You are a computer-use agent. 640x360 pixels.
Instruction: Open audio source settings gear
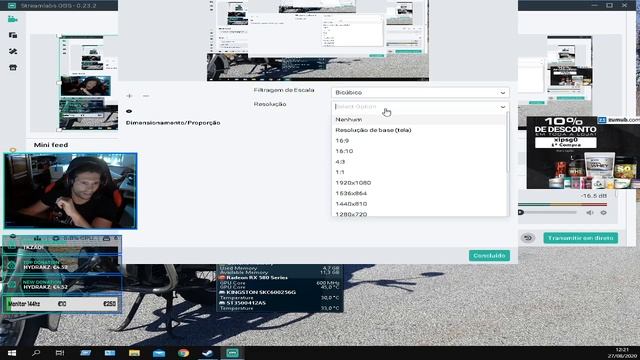point(603,213)
